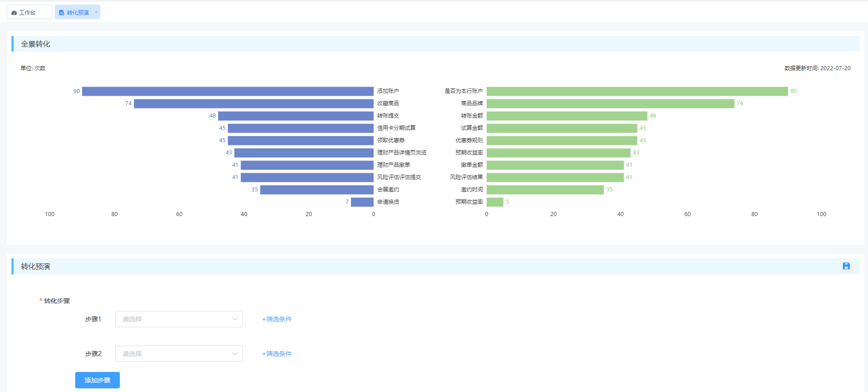Click the 会展邀约 label
Screen dimensions: 868x392
tap(388, 190)
